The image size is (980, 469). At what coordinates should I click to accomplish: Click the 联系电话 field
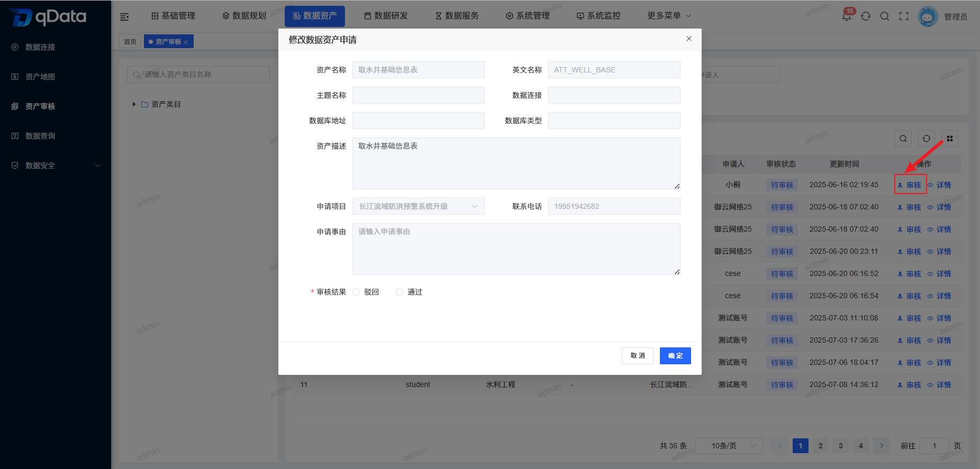pos(614,206)
